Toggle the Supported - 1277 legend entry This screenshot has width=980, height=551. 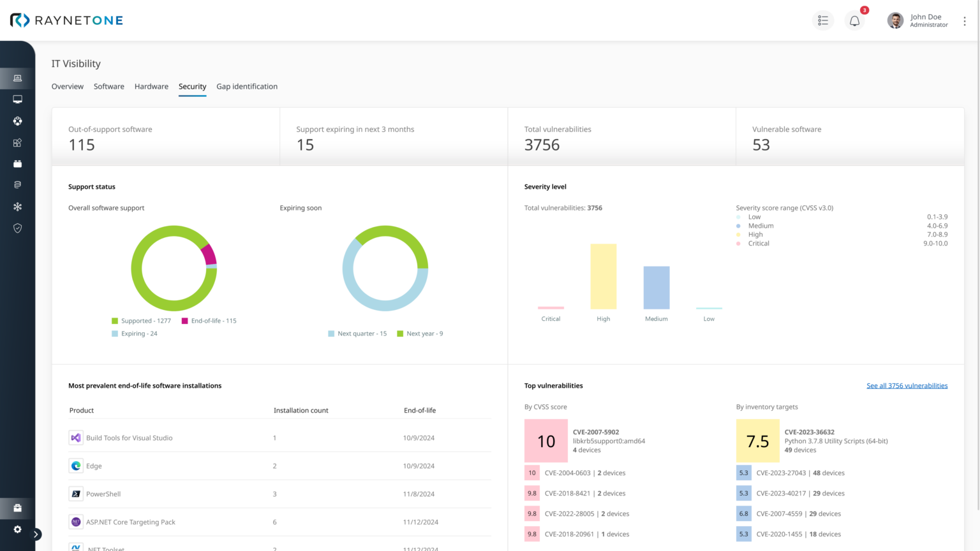point(141,320)
